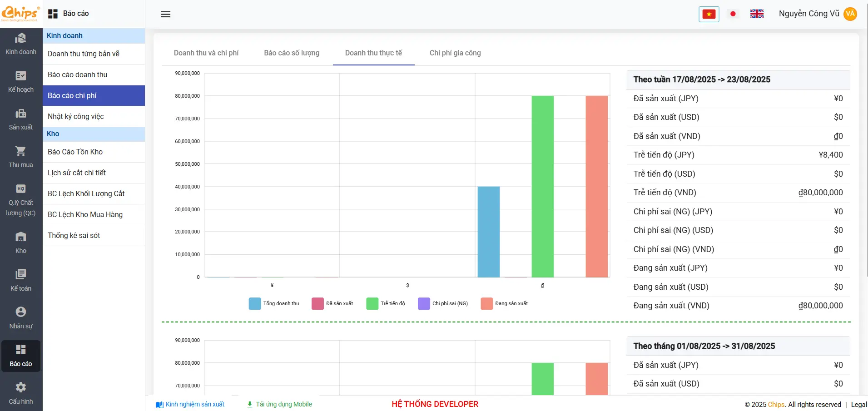868x411 pixels.
Task: Toggle the hamburger menu button
Action: [x=166, y=14]
